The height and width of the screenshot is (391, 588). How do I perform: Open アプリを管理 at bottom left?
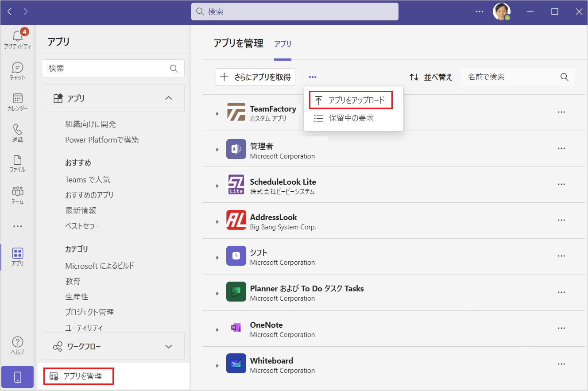tap(114, 376)
